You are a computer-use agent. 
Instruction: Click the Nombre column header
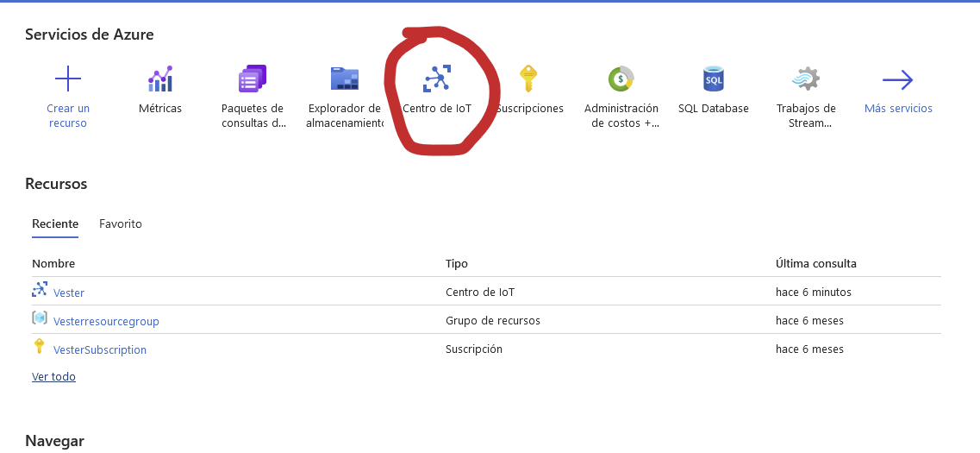tap(53, 263)
